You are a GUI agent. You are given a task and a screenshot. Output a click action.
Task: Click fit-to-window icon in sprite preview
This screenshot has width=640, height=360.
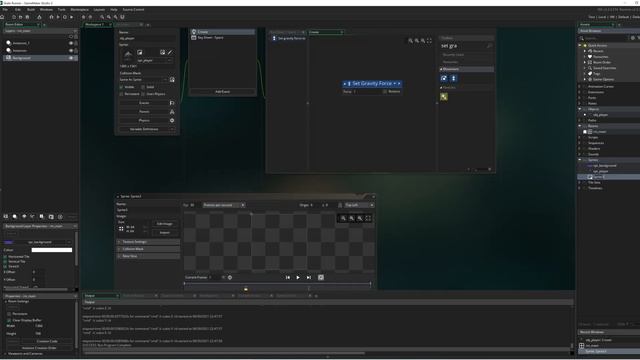point(368,218)
